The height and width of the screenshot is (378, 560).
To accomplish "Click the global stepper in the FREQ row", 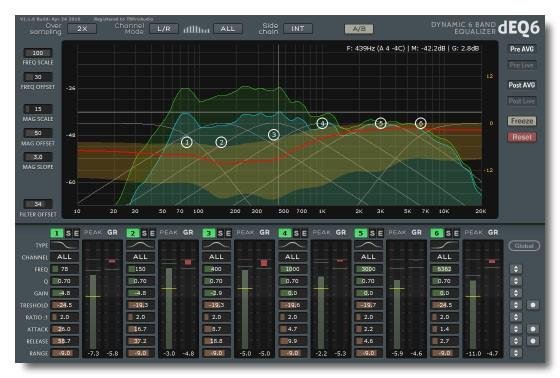I will point(516,269).
